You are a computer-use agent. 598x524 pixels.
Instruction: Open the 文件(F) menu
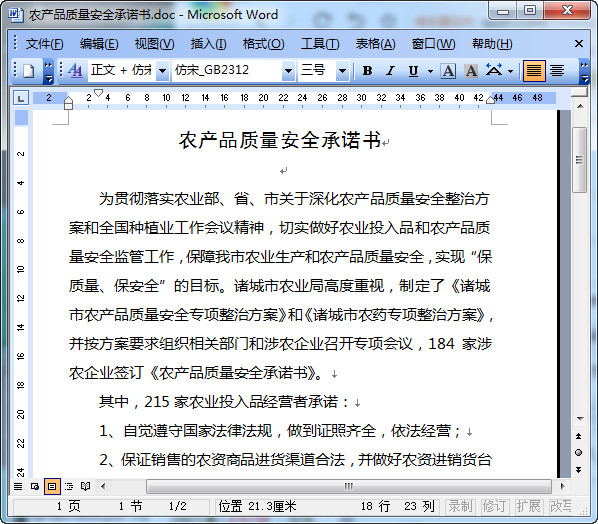pos(44,44)
